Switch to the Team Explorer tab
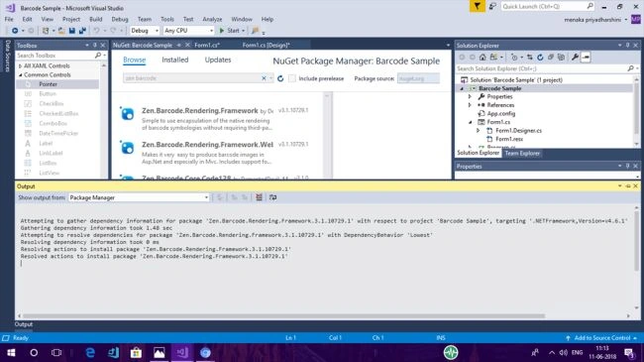The height and width of the screenshot is (362, 644). point(522,153)
